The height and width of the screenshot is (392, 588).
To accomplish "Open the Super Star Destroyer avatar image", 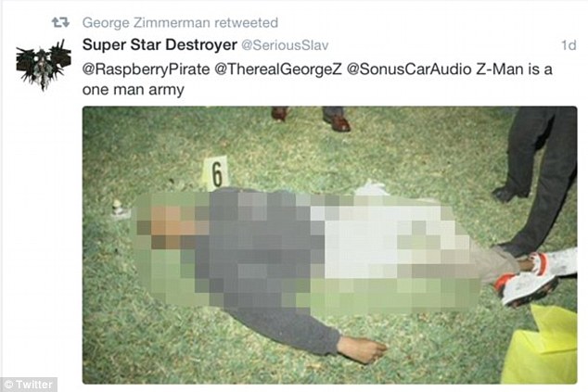I will [44, 65].
